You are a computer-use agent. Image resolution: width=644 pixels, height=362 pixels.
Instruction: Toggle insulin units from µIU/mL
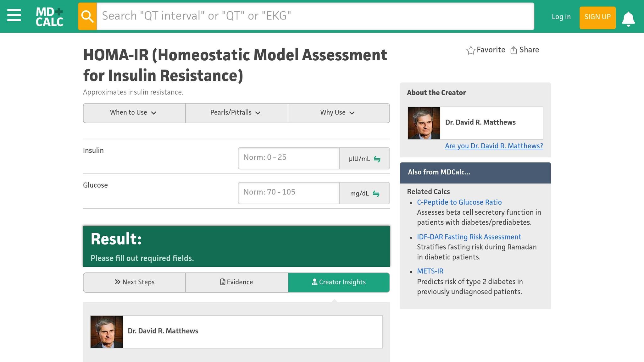[364, 159]
